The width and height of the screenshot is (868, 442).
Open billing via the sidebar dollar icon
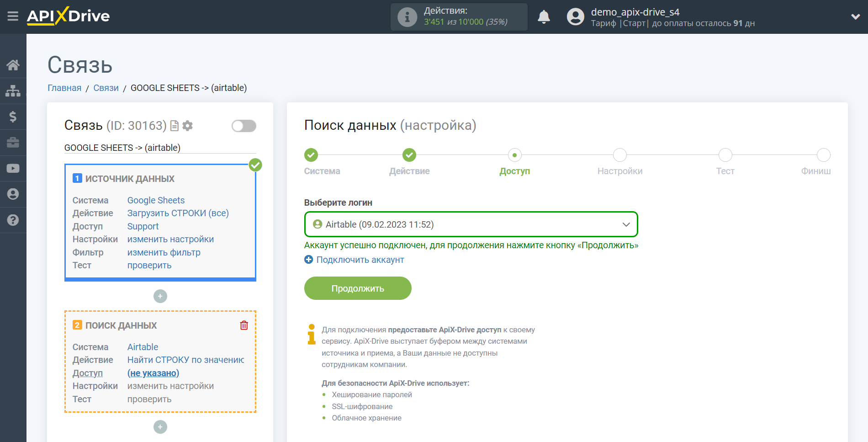click(x=13, y=117)
